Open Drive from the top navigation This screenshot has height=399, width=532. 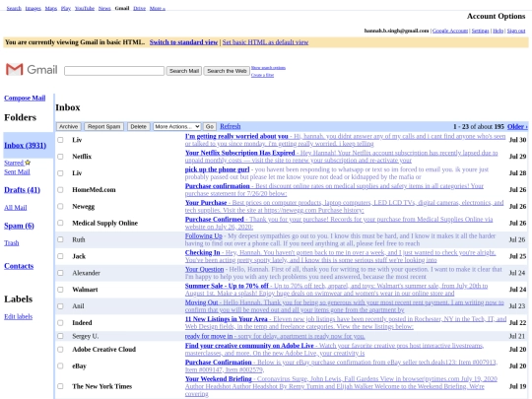(140, 8)
